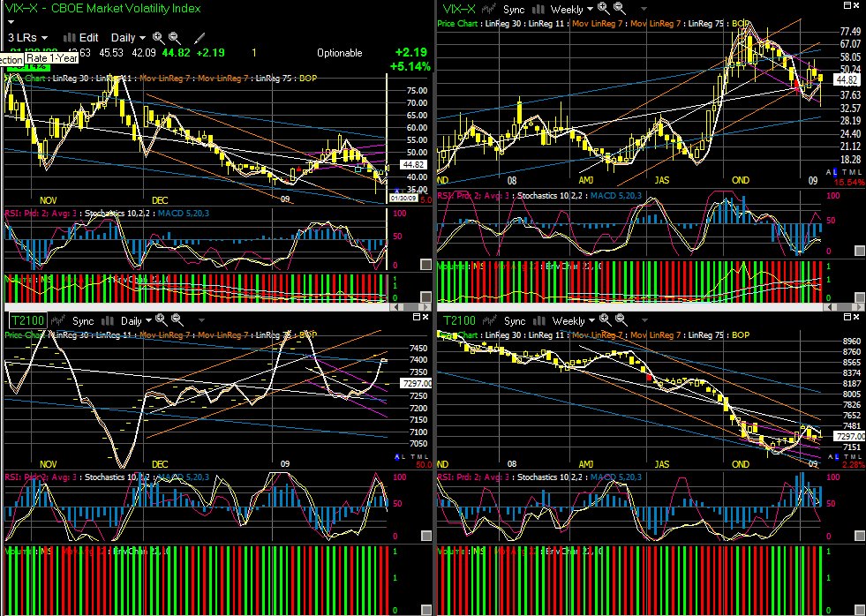Click bars icon left of Weekly in VIX-X pane

tap(538, 10)
